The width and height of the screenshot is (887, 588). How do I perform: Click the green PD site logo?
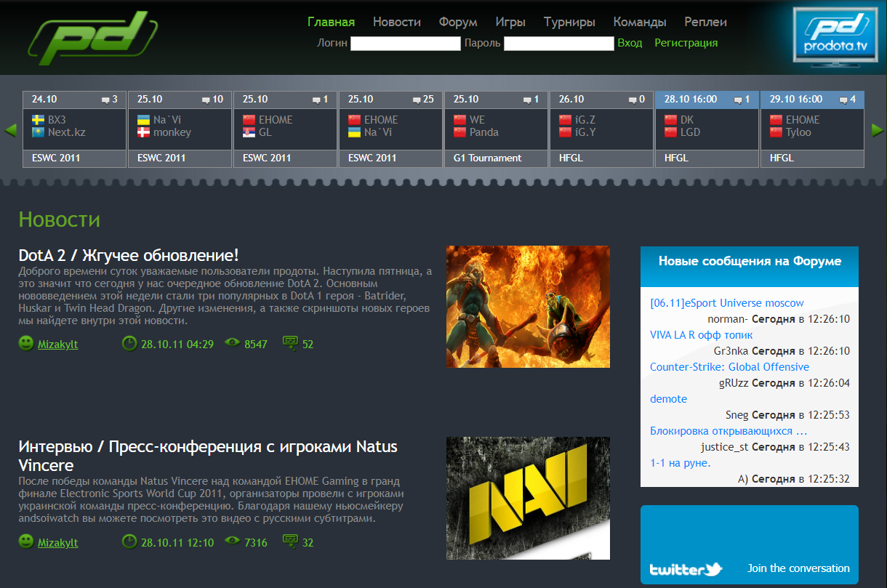(93, 37)
